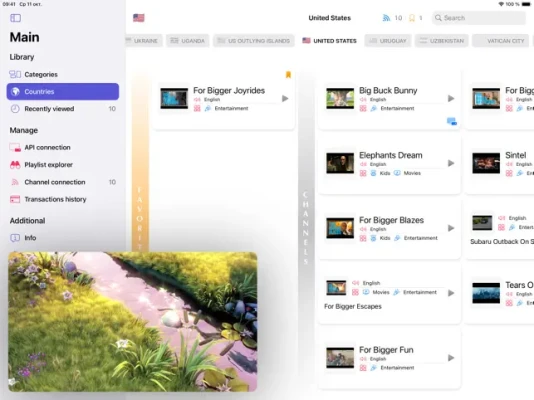The width and height of the screenshot is (534, 400).
Task: Click the globe icon beside Countries
Action: (x=15, y=92)
